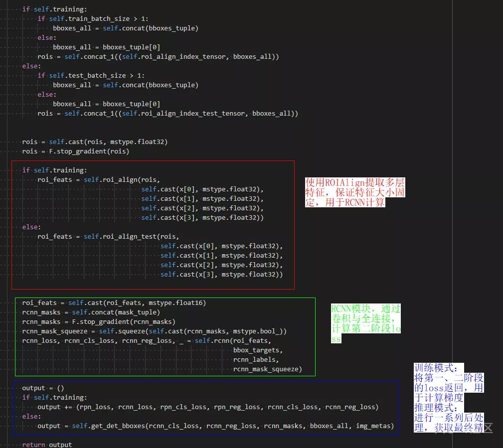The image size is (503, 448).
Task: Click 'self.cast(x[2], mstype.float32),' under the roi_align(rois, call
Action: point(202,208)
